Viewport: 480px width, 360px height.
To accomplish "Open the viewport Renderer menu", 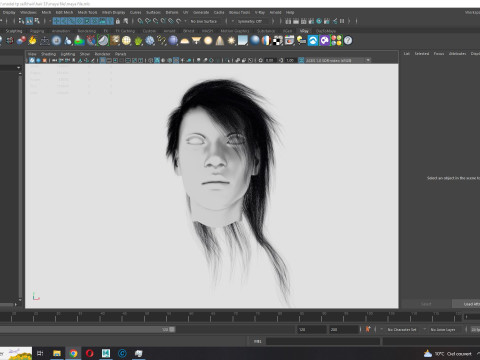I will click(102, 54).
